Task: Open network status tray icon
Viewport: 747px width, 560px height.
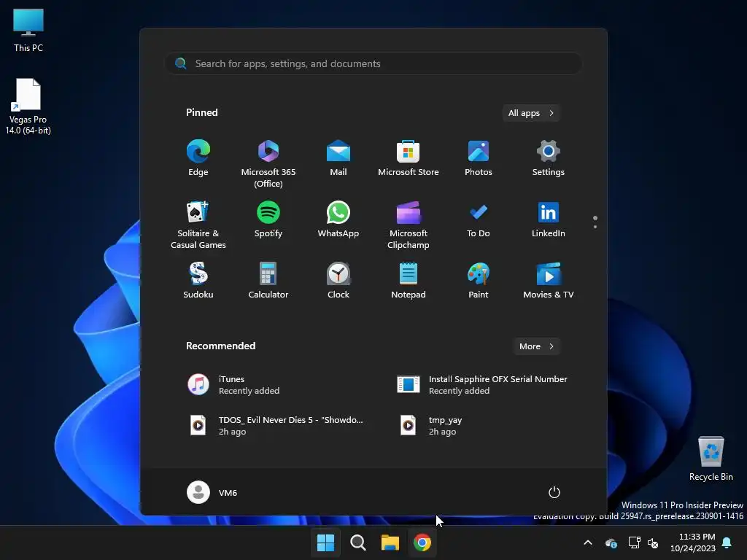Action: pos(634,542)
